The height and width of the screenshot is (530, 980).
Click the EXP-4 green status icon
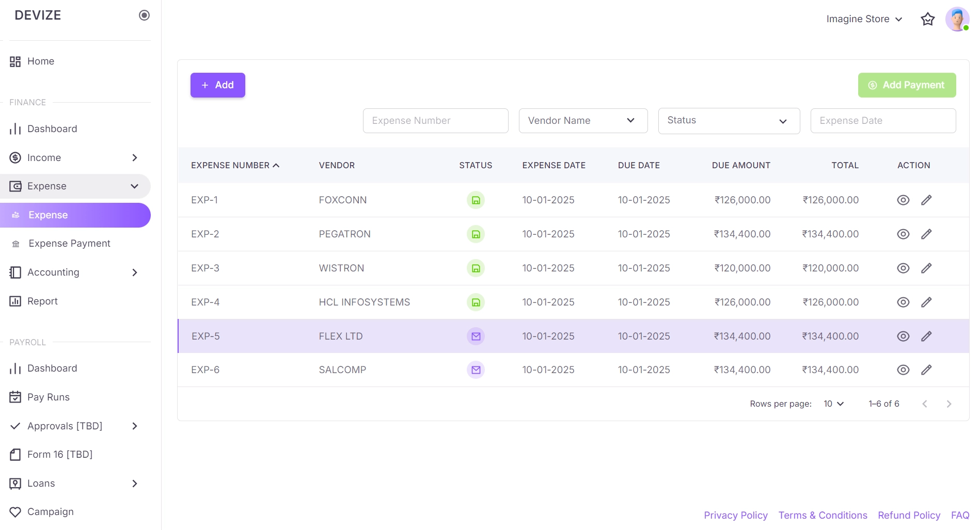point(476,302)
